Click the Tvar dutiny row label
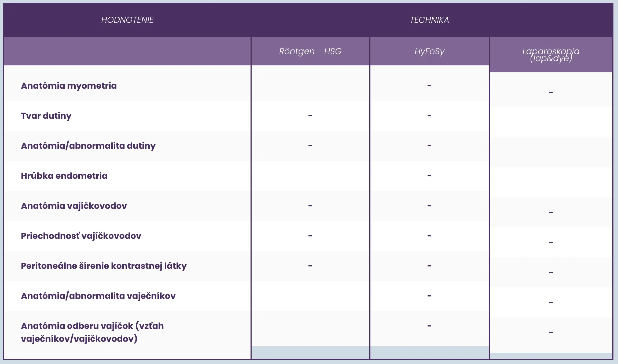This screenshot has height=364, width=618. coord(46,116)
